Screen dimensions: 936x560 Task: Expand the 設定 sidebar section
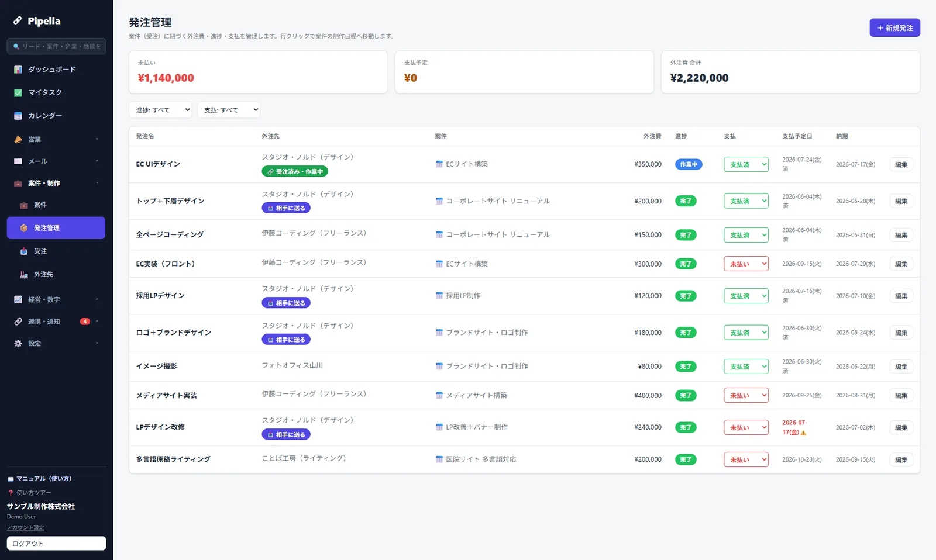[x=56, y=343]
